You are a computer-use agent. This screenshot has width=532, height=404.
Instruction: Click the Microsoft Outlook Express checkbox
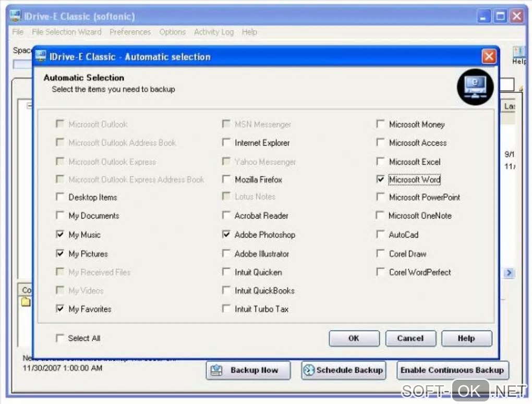coord(59,161)
